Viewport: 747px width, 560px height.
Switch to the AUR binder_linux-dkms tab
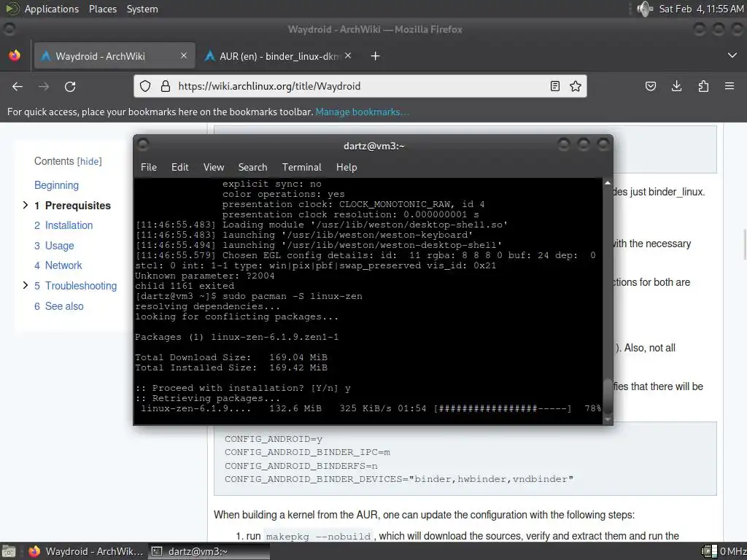coord(278,56)
